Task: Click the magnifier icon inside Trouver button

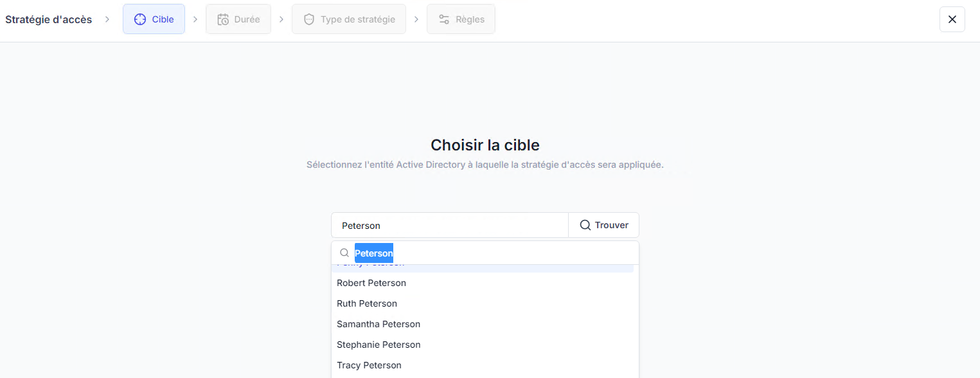Action: (x=585, y=225)
